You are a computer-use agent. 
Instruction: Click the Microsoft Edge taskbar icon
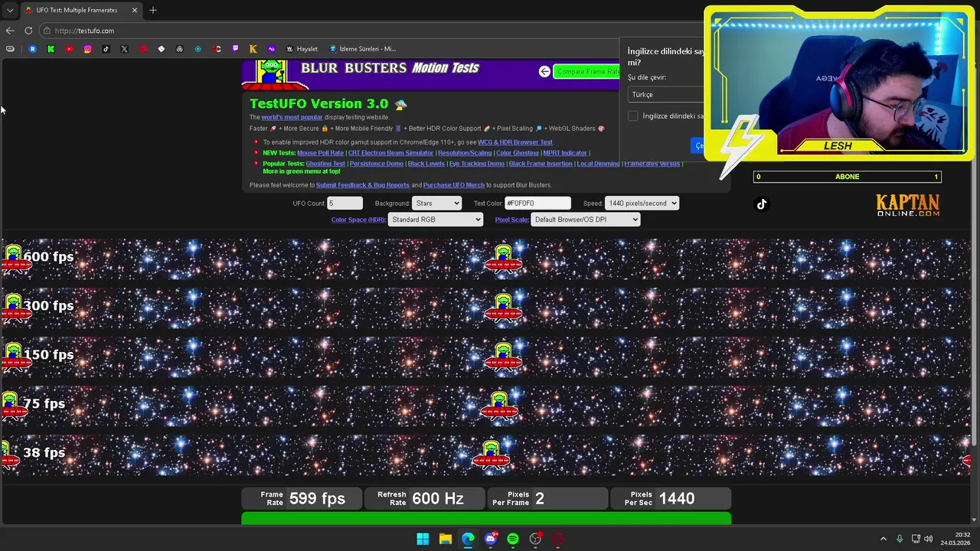(468, 539)
